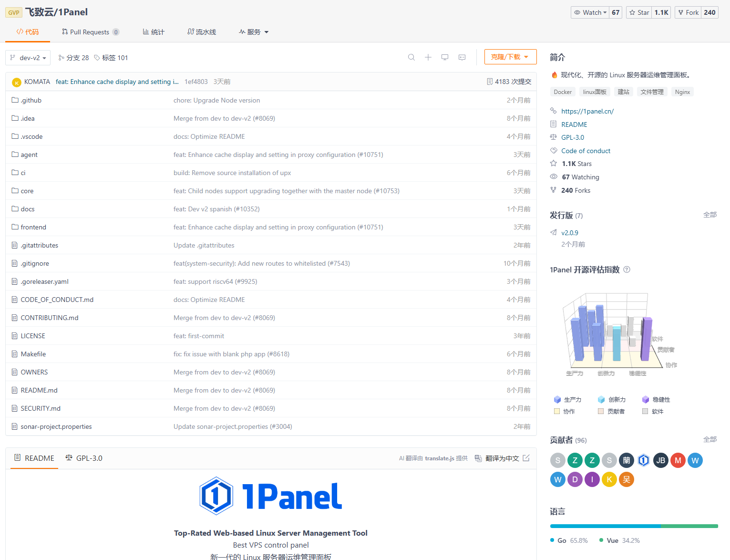Click the 1Panel radar chart image
The width and height of the screenshot is (730, 560).
[620, 334]
